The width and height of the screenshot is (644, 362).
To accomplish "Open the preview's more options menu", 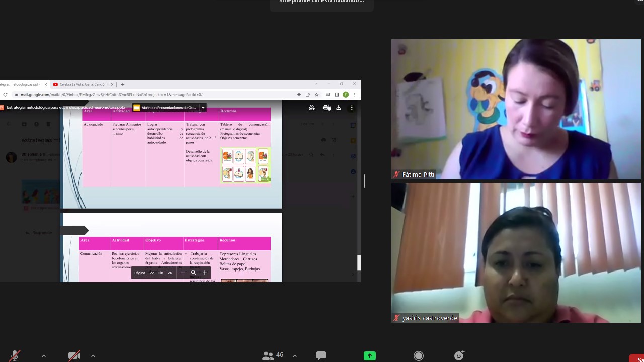I will (352, 108).
